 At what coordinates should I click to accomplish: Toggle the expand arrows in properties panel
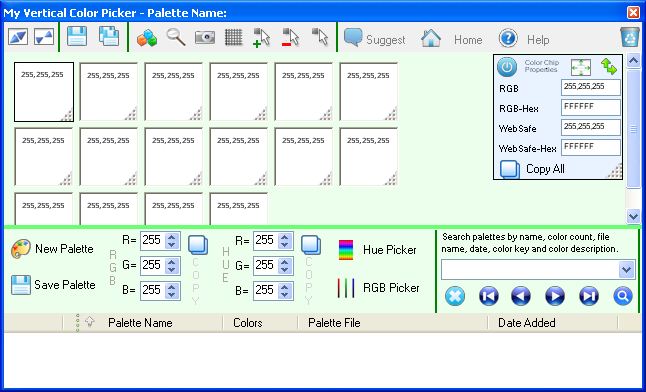(581, 67)
